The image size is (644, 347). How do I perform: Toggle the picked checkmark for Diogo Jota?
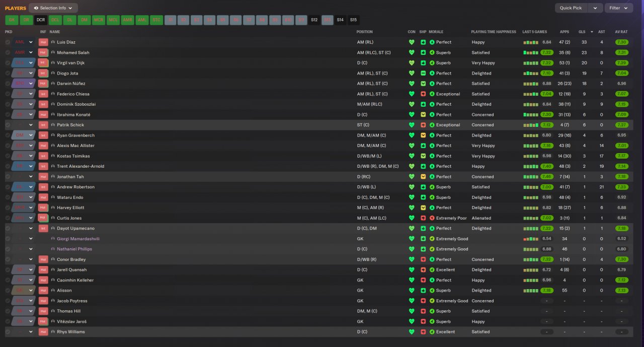click(8, 74)
